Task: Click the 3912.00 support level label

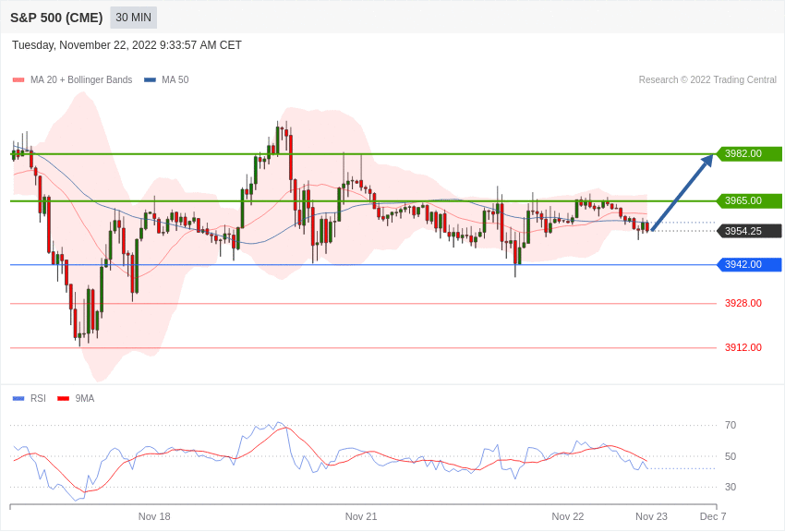Action: tap(743, 347)
